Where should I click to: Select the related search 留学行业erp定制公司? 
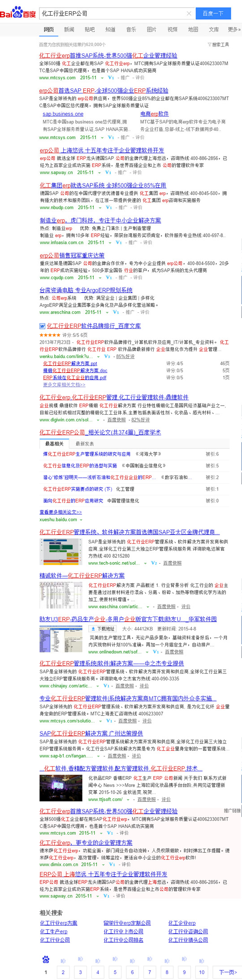coord(127,923)
